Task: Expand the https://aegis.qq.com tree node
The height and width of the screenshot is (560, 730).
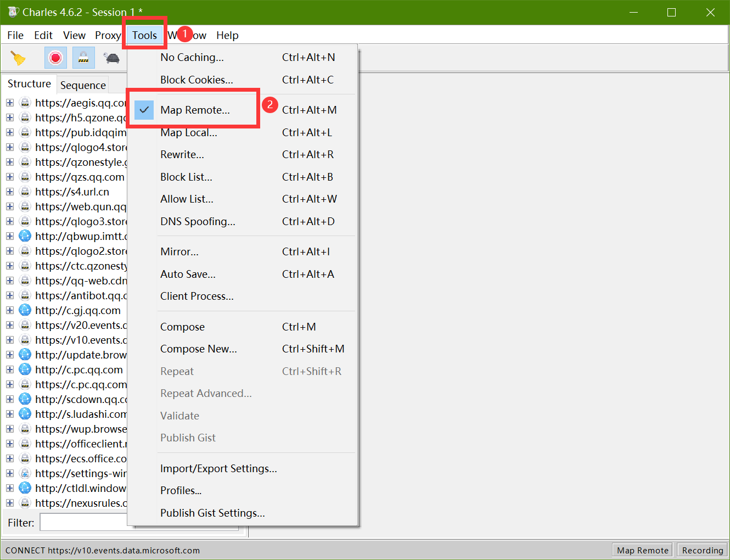Action: point(9,102)
